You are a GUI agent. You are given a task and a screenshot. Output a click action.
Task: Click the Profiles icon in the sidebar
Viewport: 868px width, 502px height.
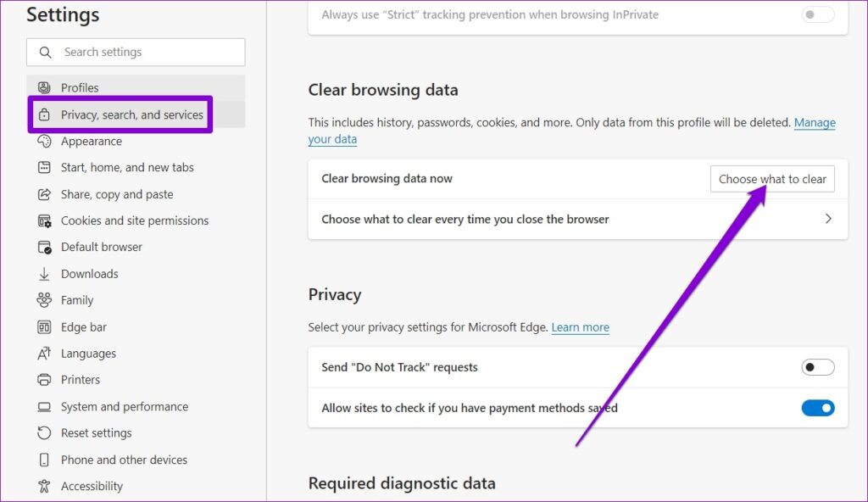[x=44, y=86]
